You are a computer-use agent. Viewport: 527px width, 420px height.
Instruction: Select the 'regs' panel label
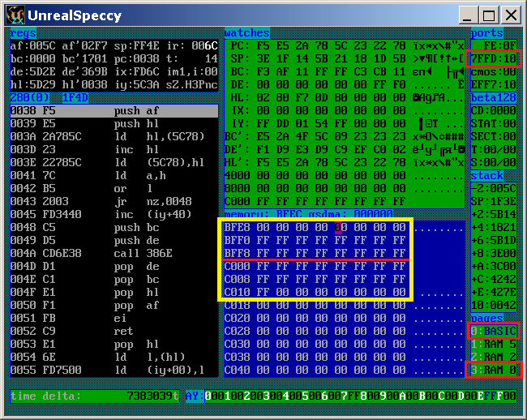[23, 33]
